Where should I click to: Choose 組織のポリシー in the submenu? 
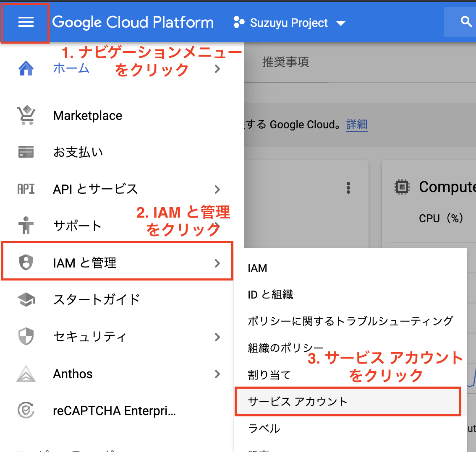point(286,348)
